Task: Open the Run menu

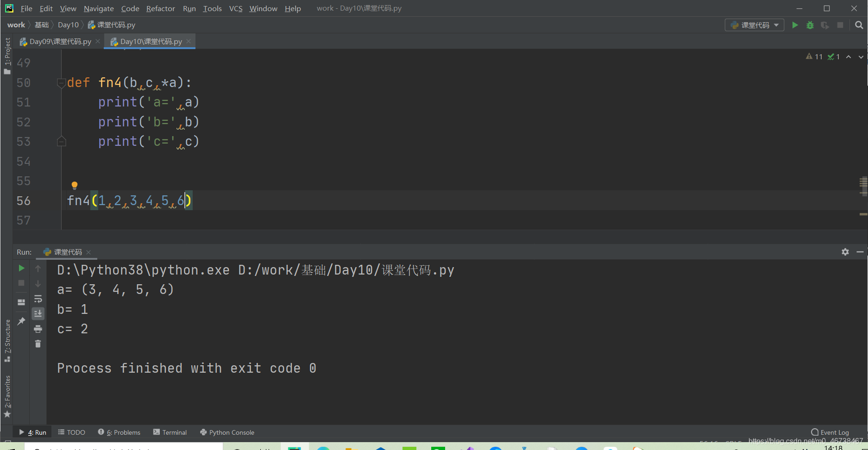Action: 189,8
